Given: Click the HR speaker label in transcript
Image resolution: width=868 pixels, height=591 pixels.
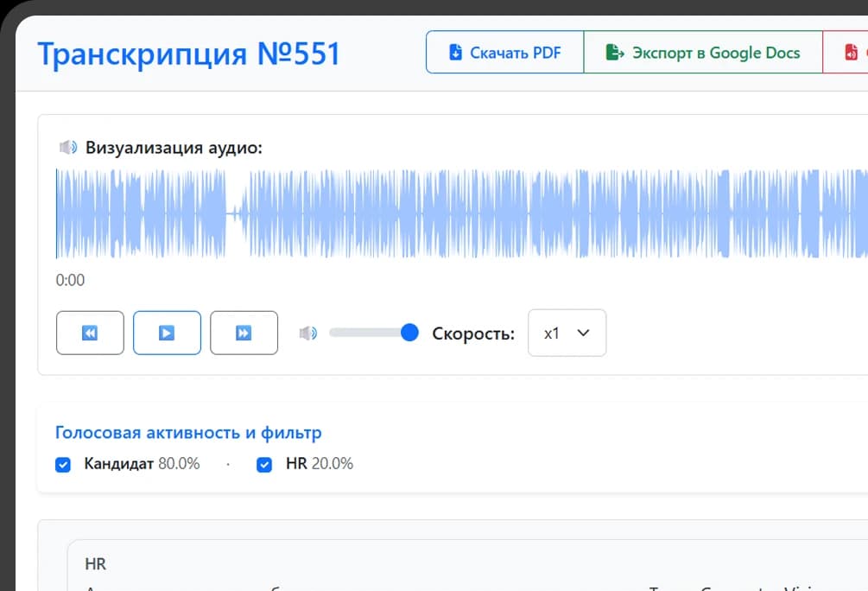Looking at the screenshot, I should 95,564.
